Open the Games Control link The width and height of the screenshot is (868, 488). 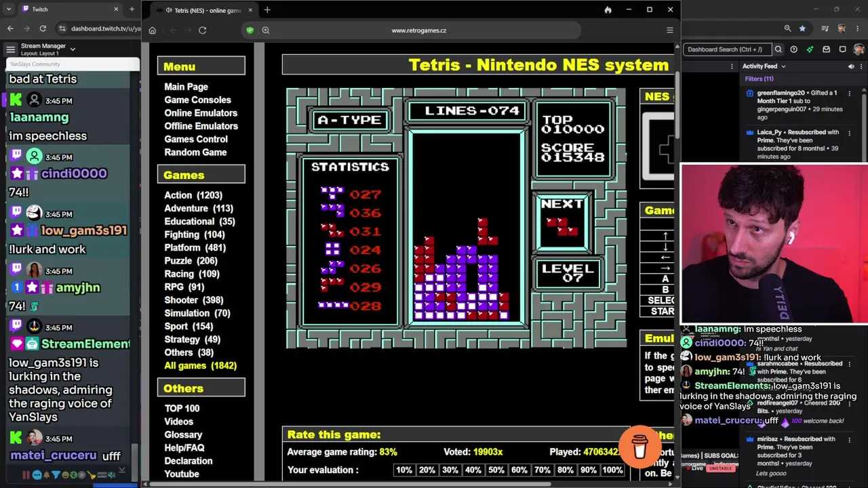tap(196, 139)
